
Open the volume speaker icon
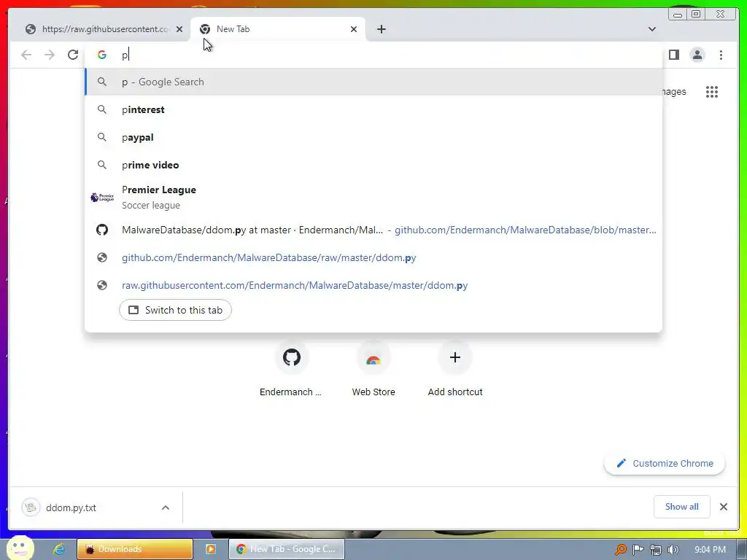[673, 550]
